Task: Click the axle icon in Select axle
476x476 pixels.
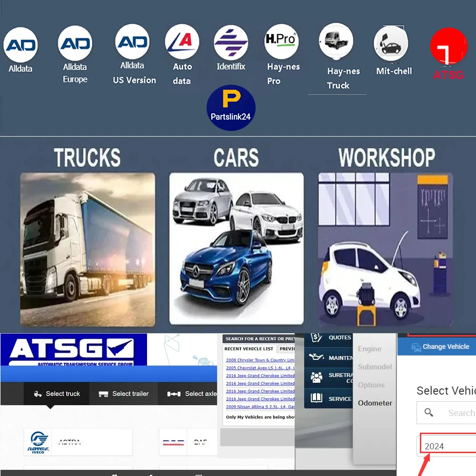Action: coord(174,394)
